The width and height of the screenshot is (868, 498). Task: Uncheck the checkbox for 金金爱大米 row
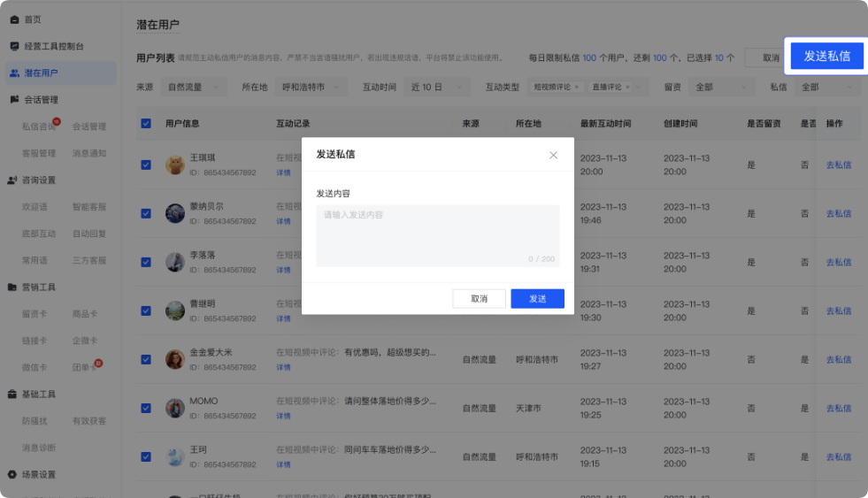146,360
